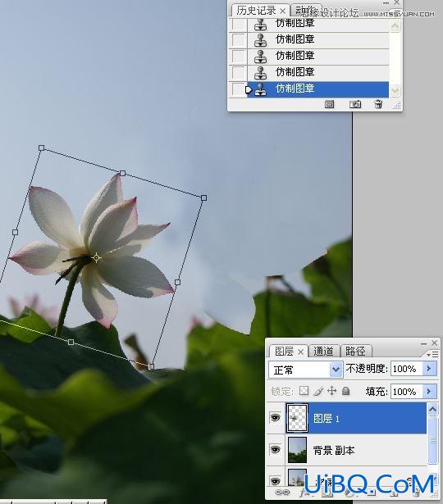Create a new snapshot using camera icon
Image resolution: width=443 pixels, height=504 pixels.
coord(355,104)
